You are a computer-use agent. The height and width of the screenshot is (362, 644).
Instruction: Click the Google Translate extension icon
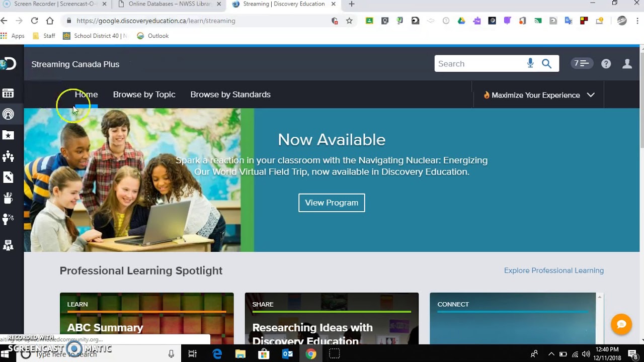(x=569, y=21)
